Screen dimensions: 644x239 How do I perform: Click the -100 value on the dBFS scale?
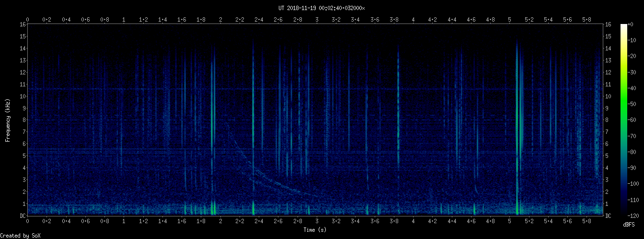(x=634, y=184)
